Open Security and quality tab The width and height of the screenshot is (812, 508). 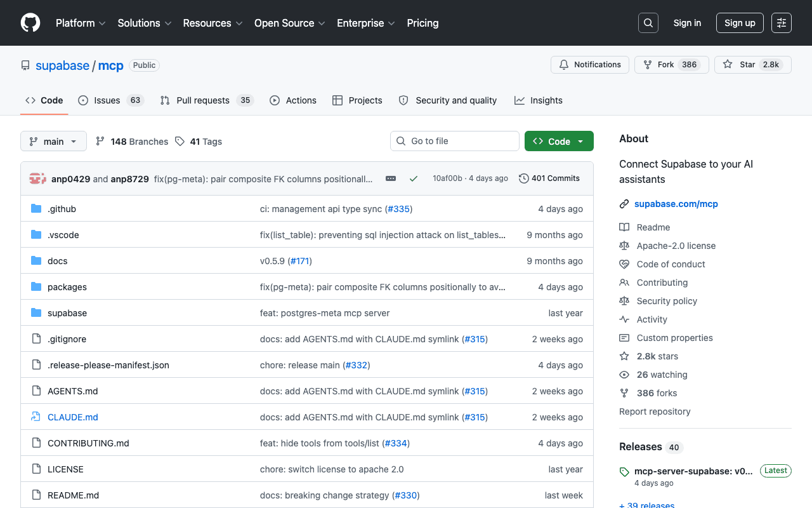tap(448, 100)
